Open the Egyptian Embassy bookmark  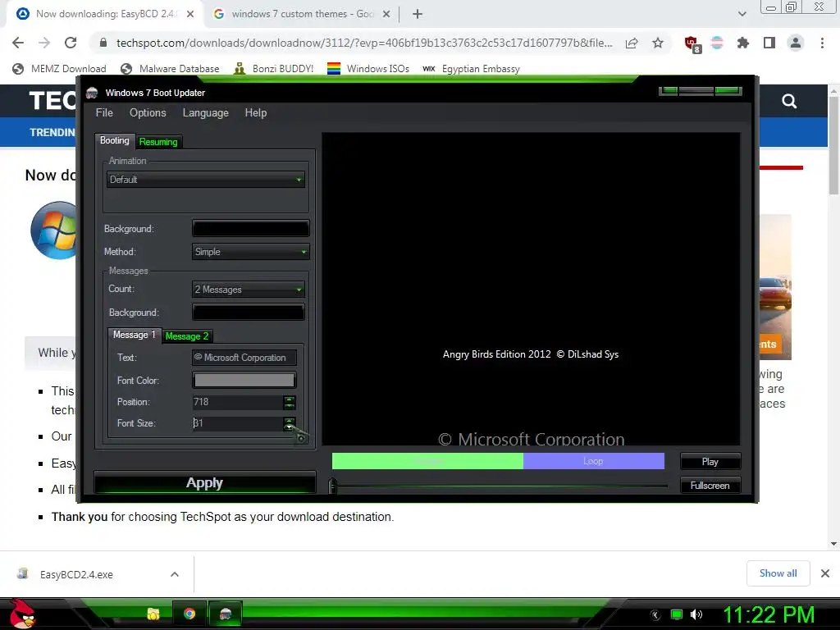click(x=472, y=69)
